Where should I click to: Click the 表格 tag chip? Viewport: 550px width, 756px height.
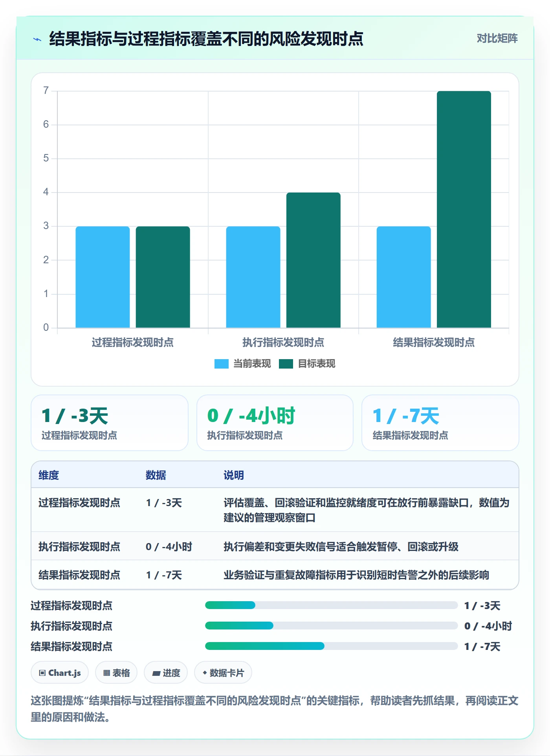[x=116, y=673]
